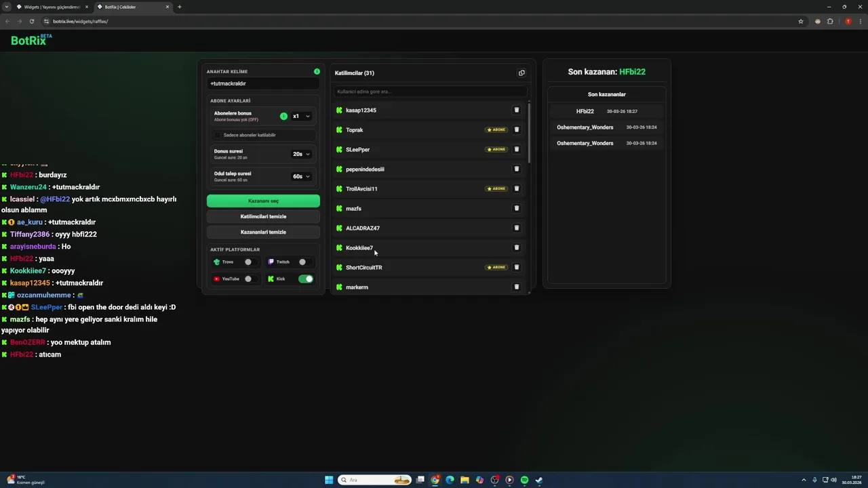The width and height of the screenshot is (868, 488).
Task: Click ozcanmuhemme username in chat
Action: coord(44,296)
